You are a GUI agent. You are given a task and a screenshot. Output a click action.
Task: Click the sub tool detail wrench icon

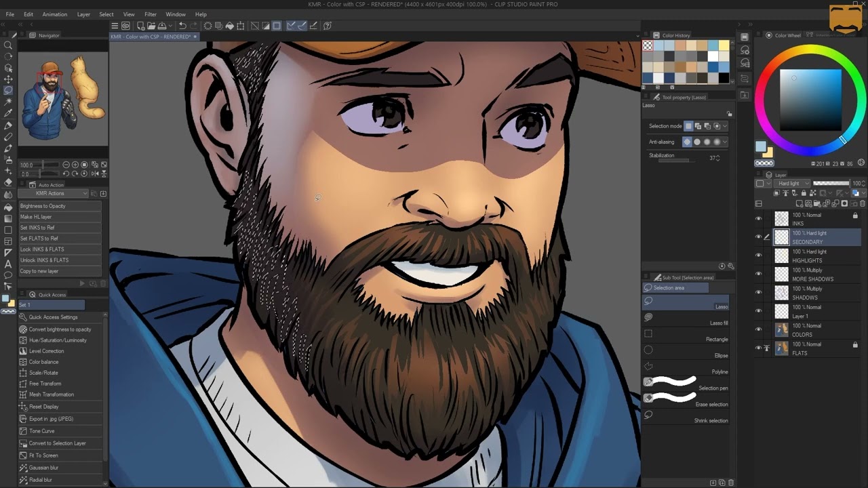(730, 266)
